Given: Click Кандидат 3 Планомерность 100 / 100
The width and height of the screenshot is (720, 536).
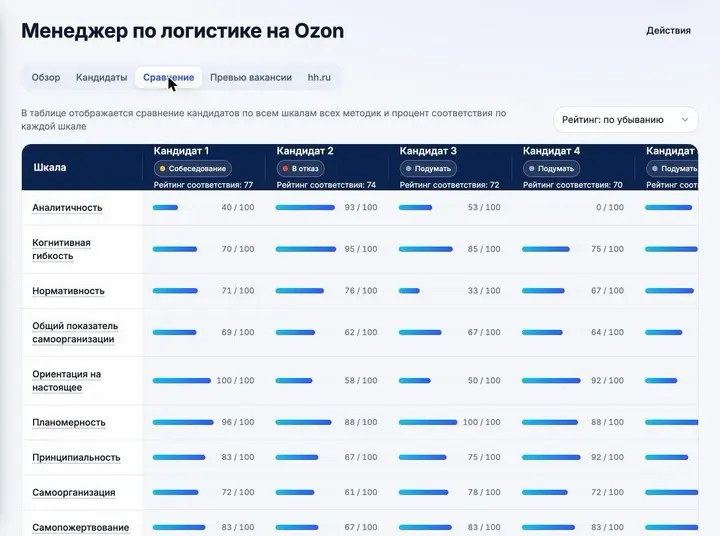Looking at the screenshot, I should [481, 422].
